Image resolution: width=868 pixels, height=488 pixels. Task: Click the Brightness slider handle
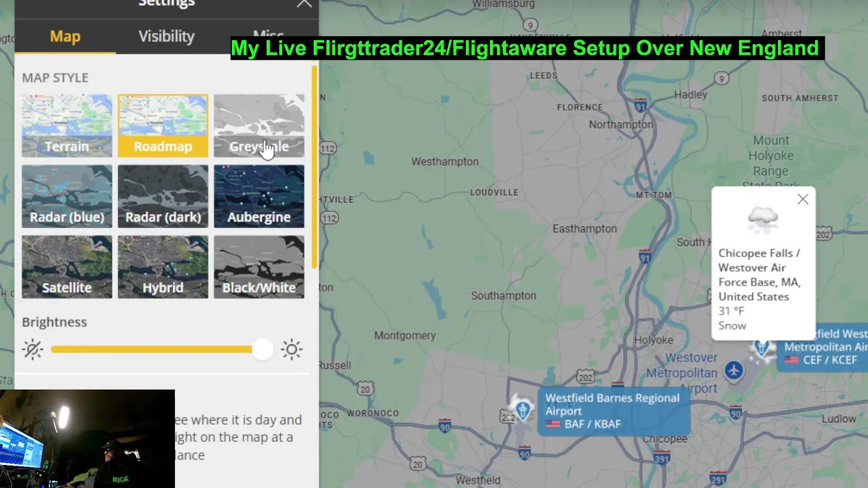(x=262, y=350)
